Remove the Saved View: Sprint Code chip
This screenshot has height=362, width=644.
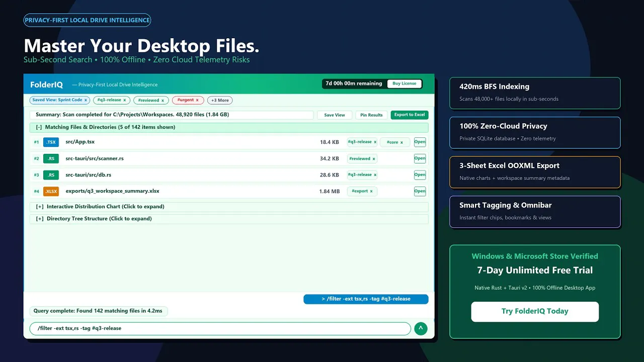(x=86, y=100)
